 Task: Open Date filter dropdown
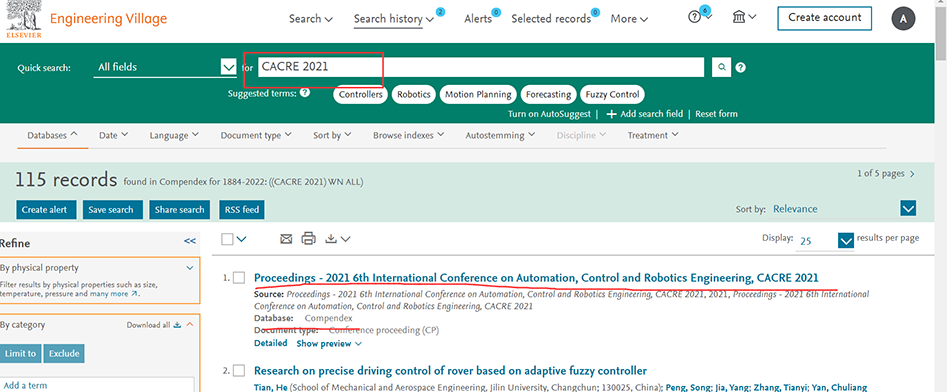click(114, 135)
